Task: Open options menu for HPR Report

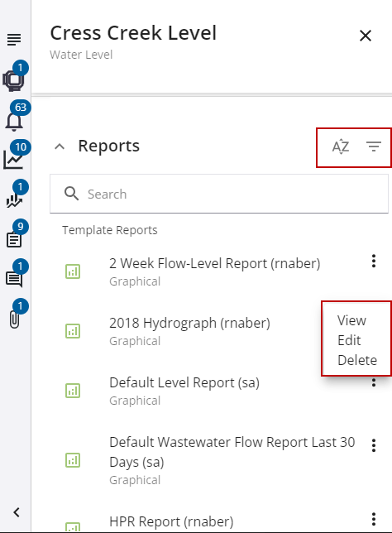Action: [374, 519]
